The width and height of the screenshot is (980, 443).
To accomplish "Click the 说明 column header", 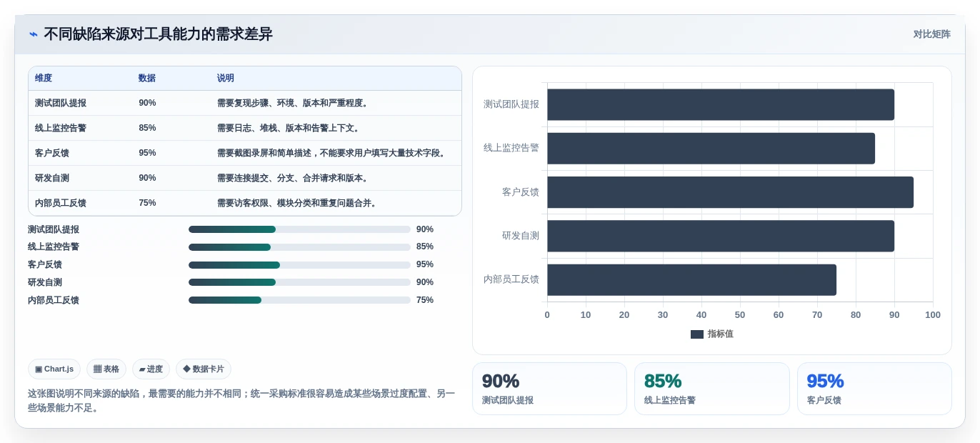I will click(226, 78).
